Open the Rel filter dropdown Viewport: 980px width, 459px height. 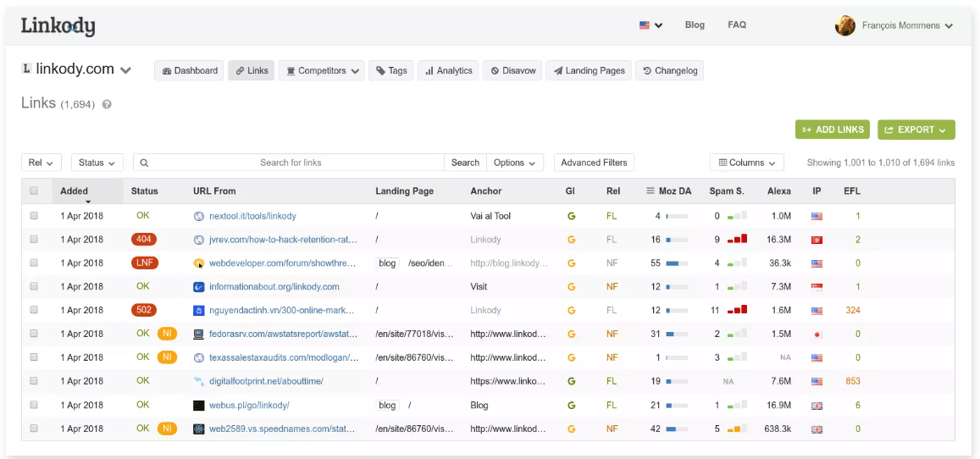42,163
